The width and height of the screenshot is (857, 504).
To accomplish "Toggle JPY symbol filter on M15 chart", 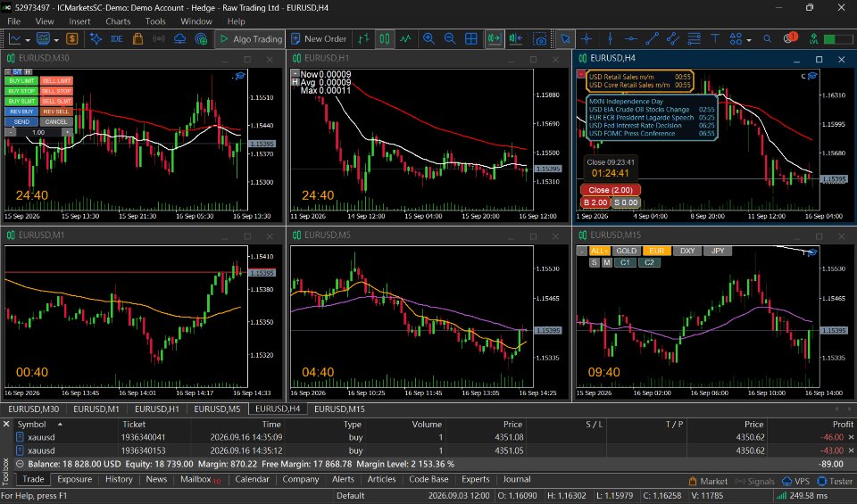I will click(718, 251).
